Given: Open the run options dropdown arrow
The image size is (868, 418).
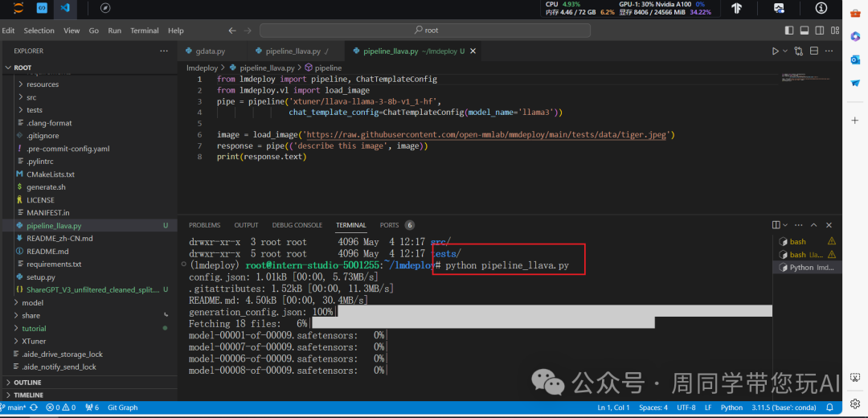Looking at the screenshot, I should tap(785, 51).
